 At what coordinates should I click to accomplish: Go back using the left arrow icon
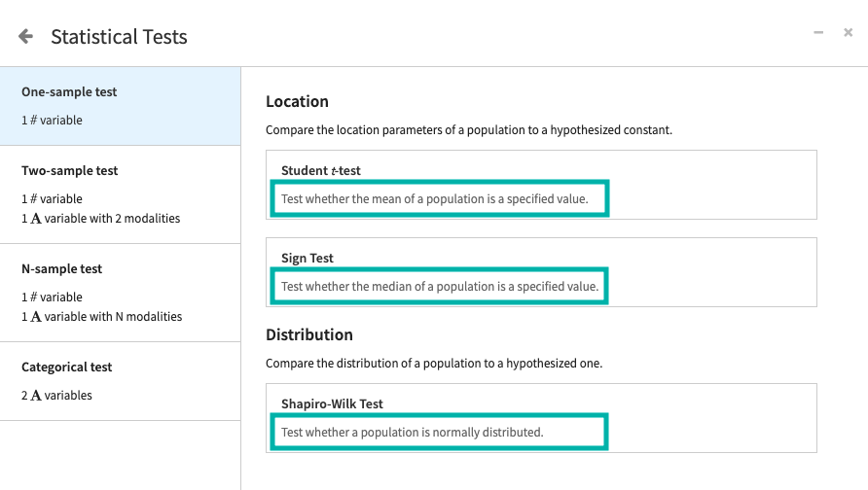pos(25,37)
